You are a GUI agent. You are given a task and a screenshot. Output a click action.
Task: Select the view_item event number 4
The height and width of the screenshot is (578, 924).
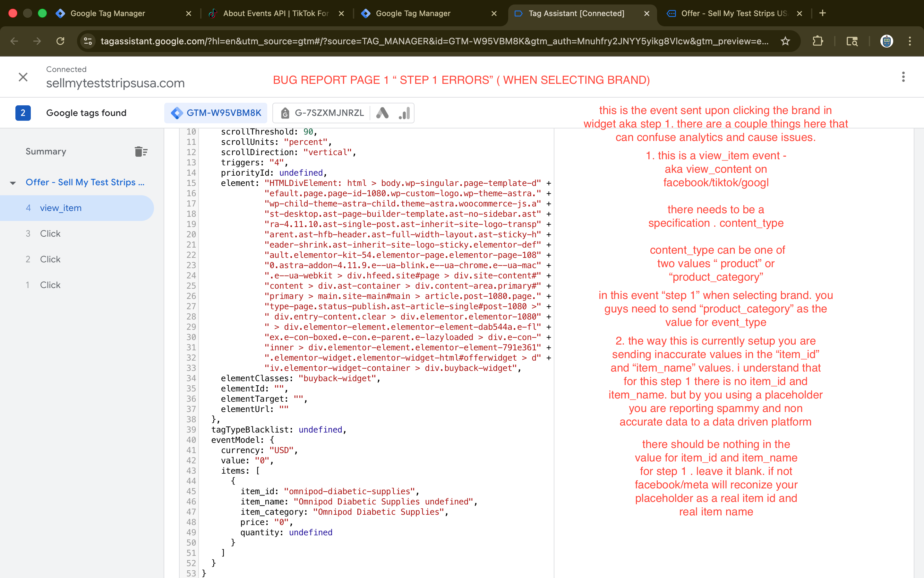point(77,208)
